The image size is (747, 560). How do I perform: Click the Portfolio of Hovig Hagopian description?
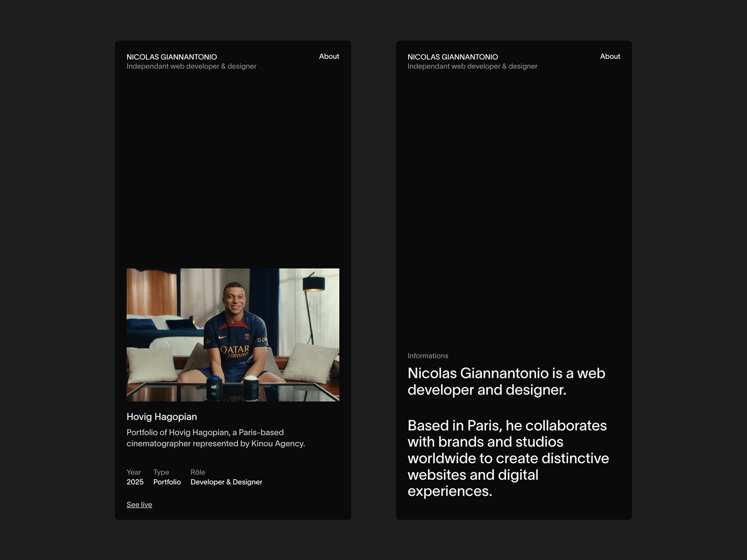[216, 438]
